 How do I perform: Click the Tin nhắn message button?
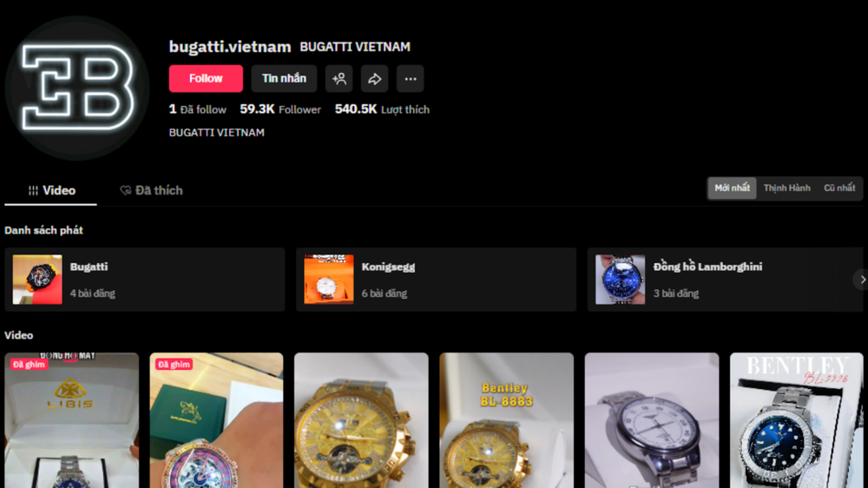284,79
